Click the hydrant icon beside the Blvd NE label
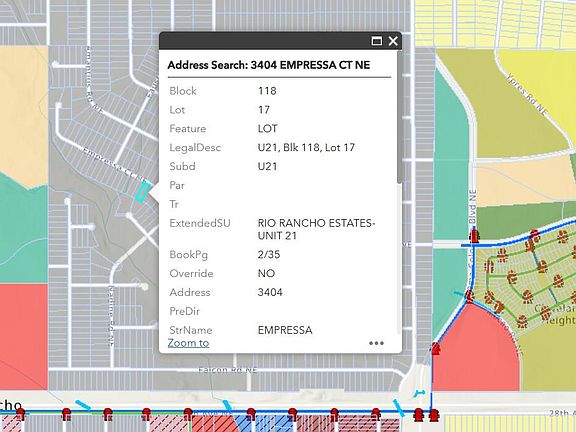Image resolution: width=576 pixels, height=432 pixels. pos(474,235)
